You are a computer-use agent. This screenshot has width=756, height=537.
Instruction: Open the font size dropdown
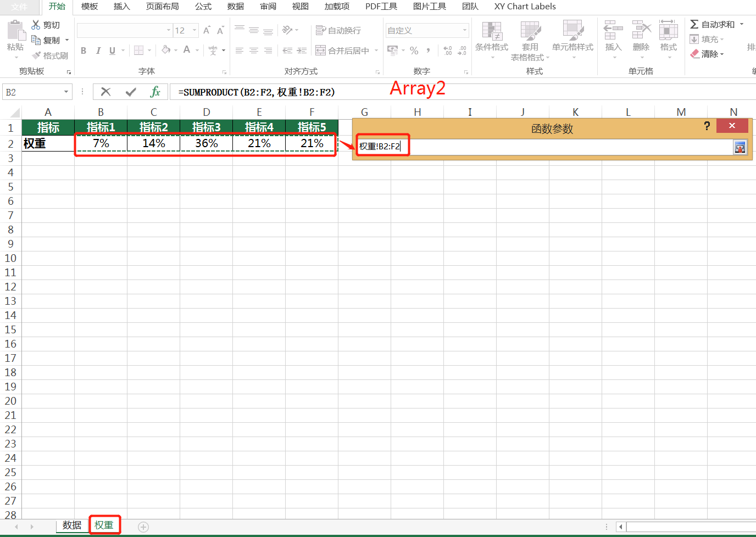[x=194, y=30]
